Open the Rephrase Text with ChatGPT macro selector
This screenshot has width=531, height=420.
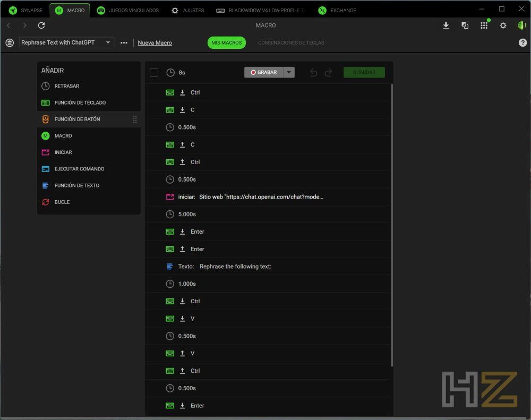(x=66, y=42)
